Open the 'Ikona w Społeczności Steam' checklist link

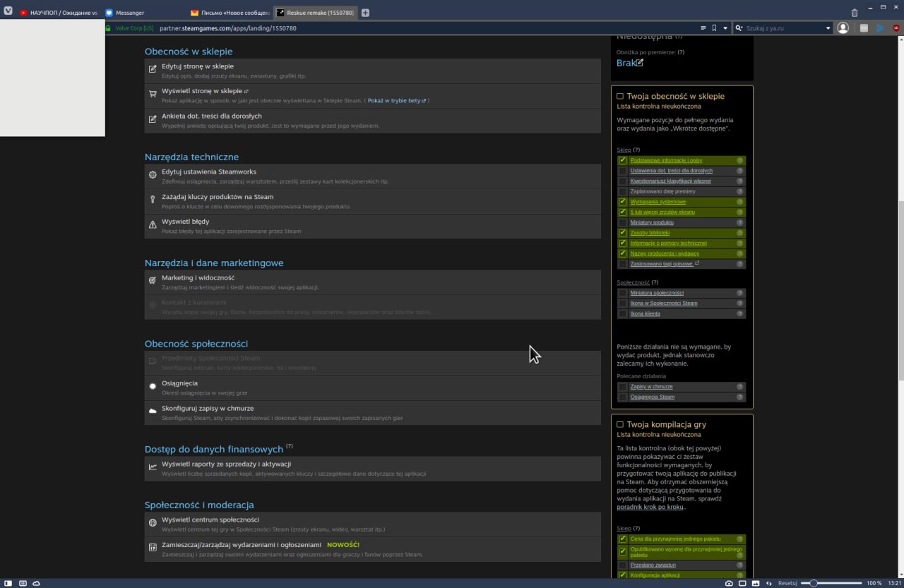tap(664, 304)
